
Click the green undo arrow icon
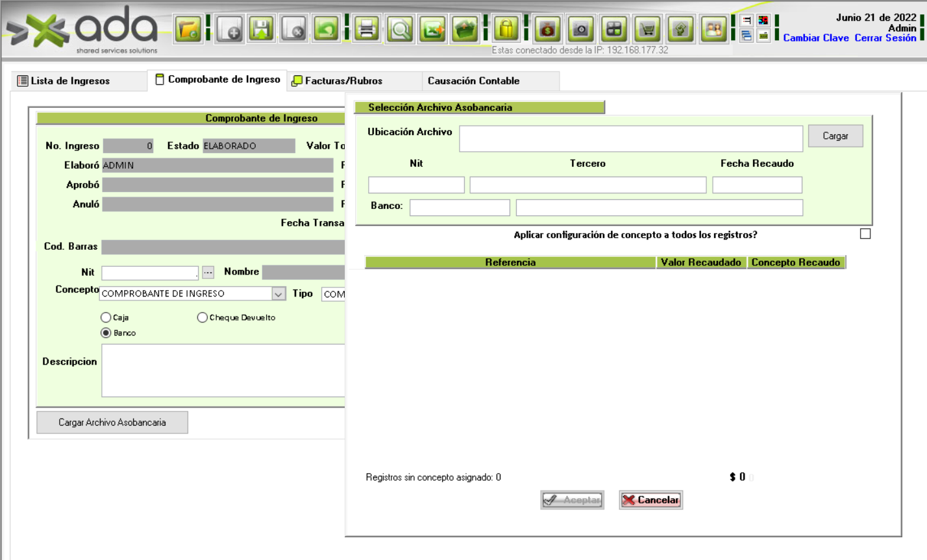click(x=326, y=29)
